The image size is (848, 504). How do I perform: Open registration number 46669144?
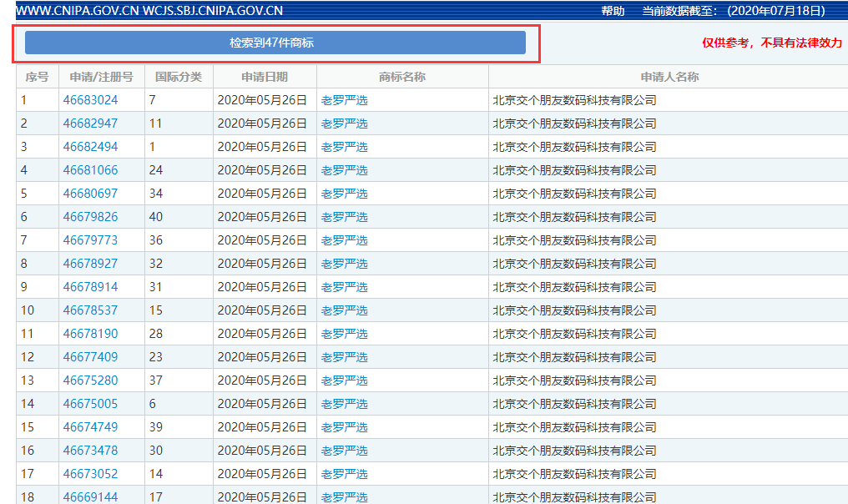pos(90,497)
